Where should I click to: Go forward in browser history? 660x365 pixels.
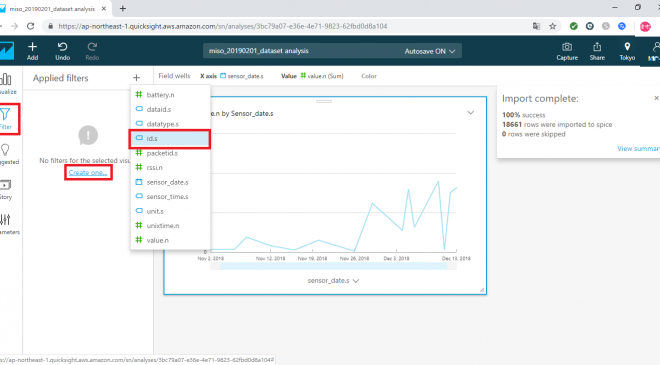coord(14,26)
